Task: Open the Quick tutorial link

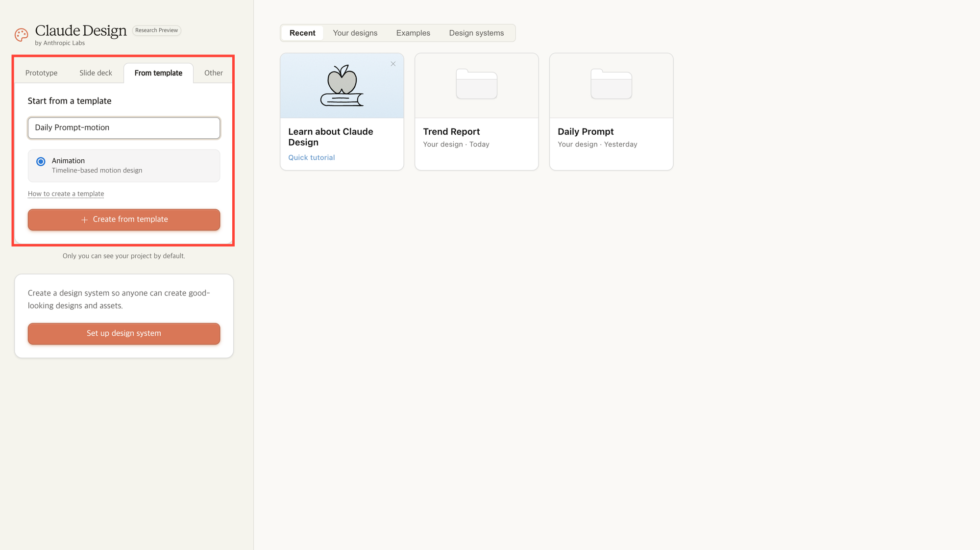Action: point(311,157)
